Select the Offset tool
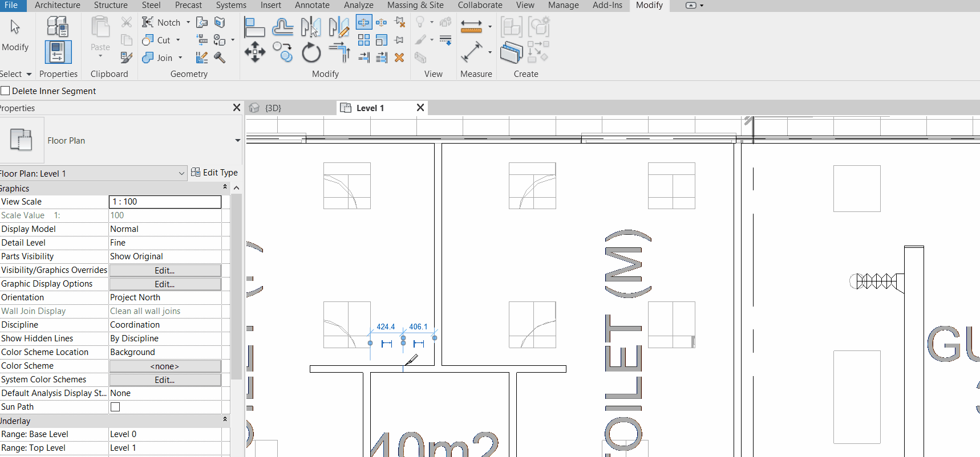The image size is (980, 457). 282,27
